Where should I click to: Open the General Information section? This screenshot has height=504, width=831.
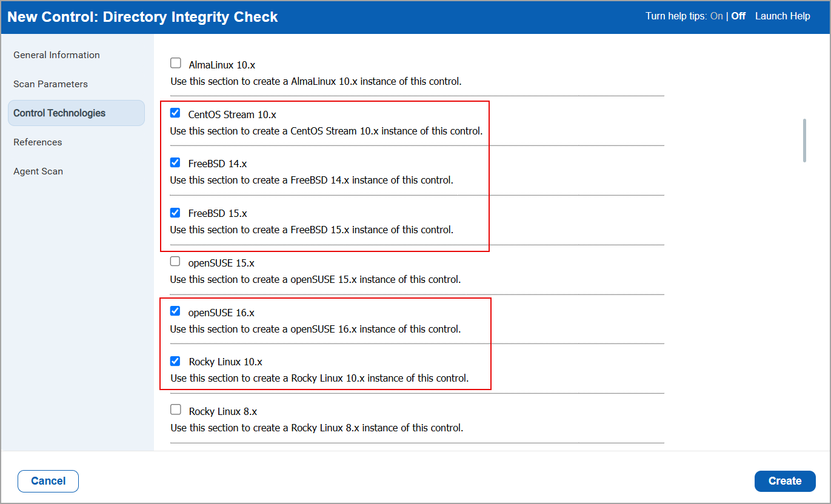tap(56, 55)
